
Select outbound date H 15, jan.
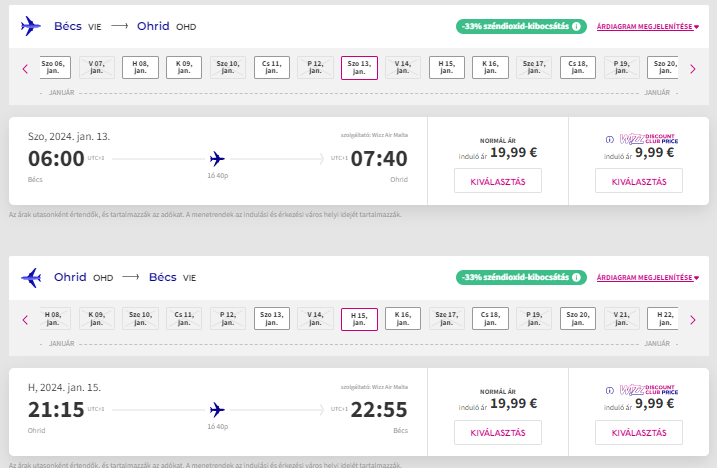coord(447,68)
